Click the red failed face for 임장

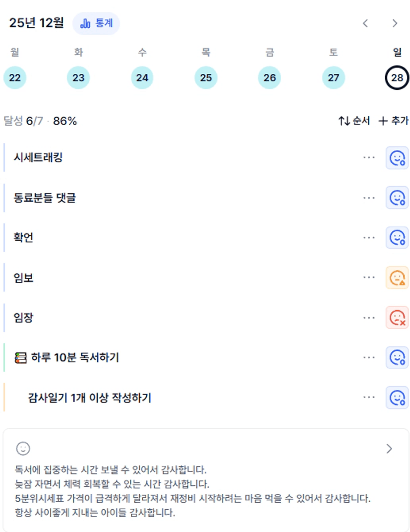[397, 318]
